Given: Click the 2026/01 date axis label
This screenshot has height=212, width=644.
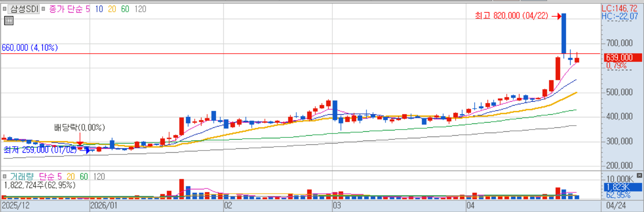Looking at the screenshot, I should (104, 205).
